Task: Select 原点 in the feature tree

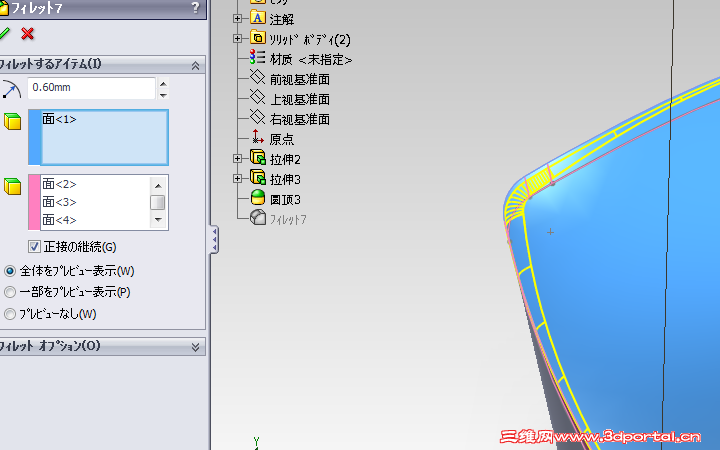Action: (x=281, y=139)
